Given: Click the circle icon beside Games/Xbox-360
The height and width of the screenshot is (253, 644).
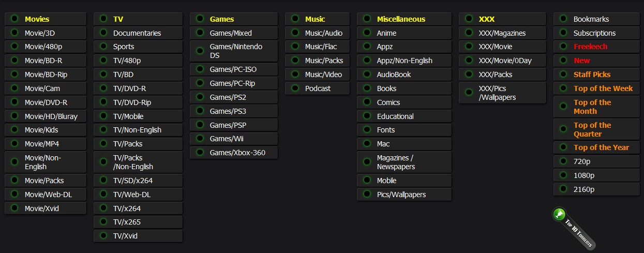Looking at the screenshot, I should click(200, 152).
